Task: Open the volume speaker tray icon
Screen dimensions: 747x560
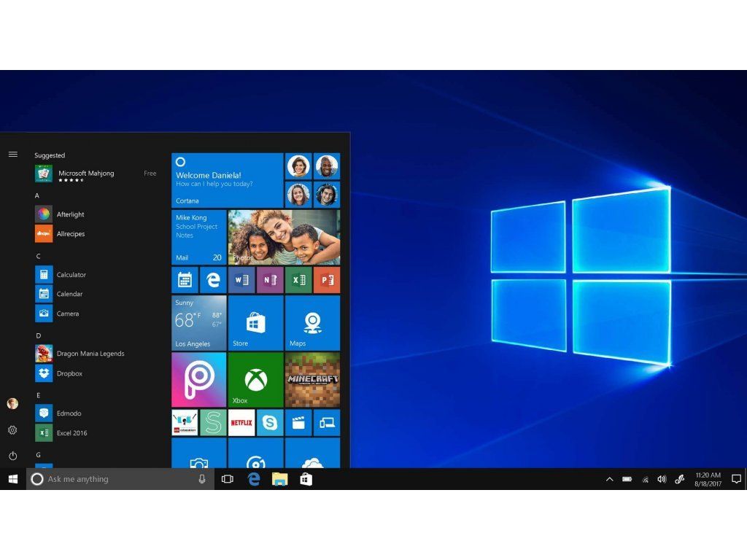Action: (x=662, y=480)
